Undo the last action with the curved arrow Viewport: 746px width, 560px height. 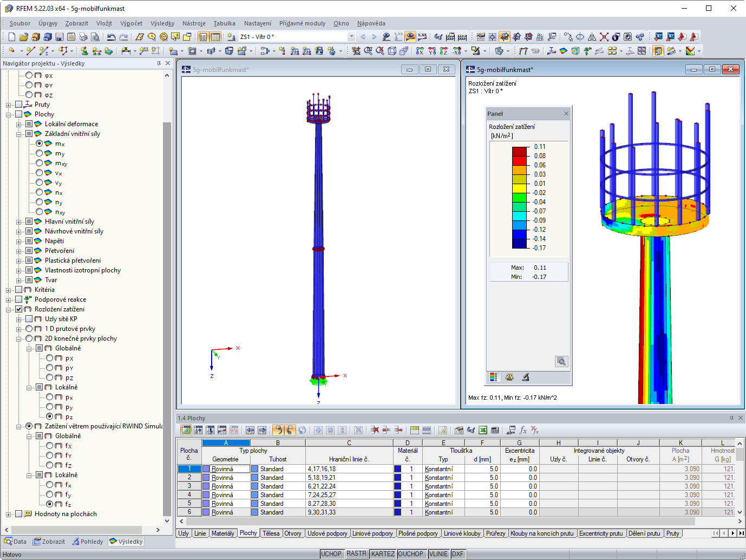pos(111,37)
